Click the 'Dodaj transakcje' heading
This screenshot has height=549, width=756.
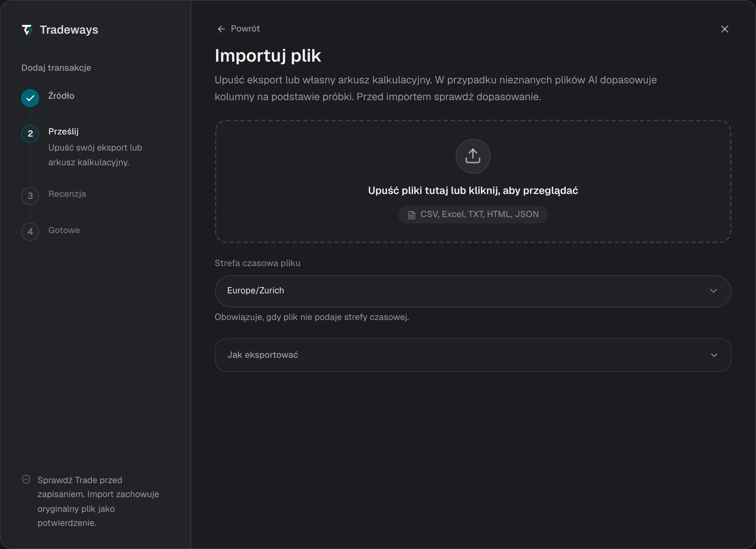(56, 68)
